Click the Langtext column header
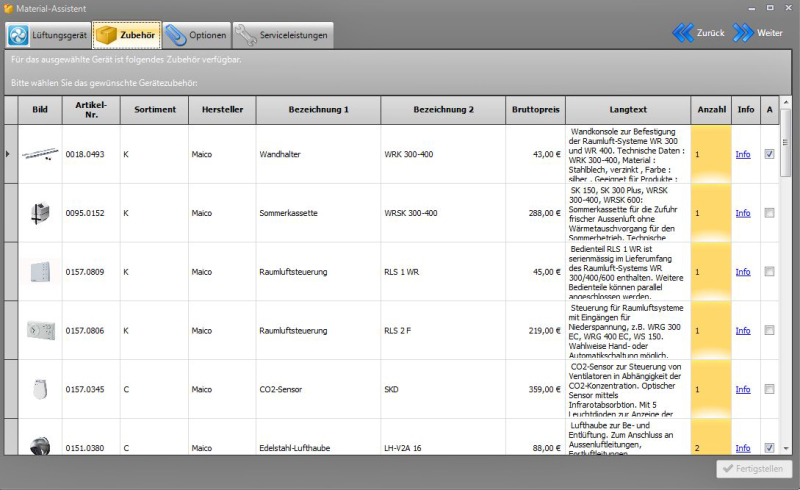Image resolution: width=800 pixels, height=490 pixels. 628,110
